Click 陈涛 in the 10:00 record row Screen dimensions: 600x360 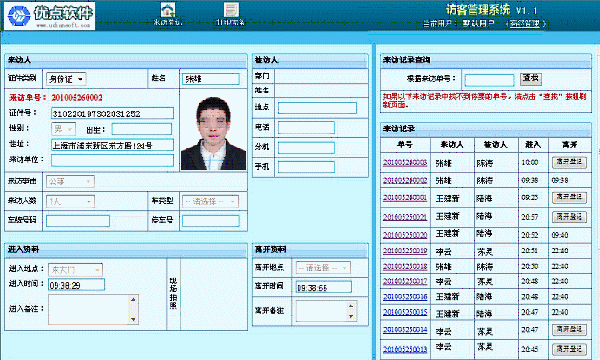[x=485, y=163]
